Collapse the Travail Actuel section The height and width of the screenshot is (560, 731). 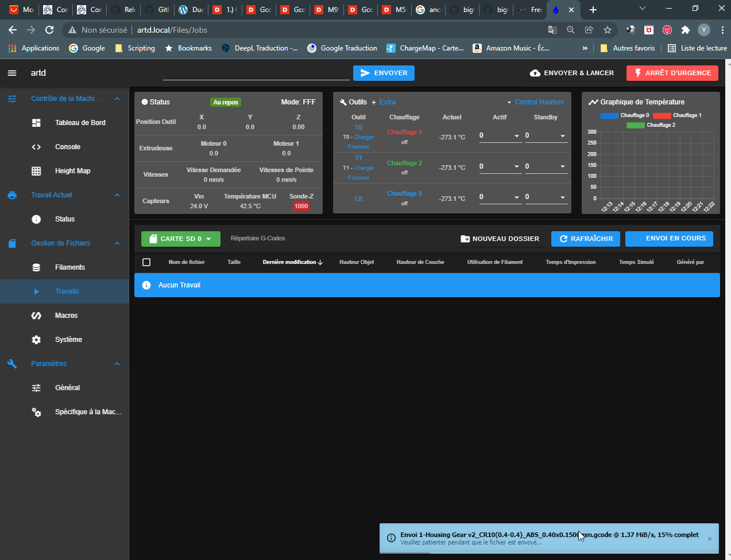click(x=117, y=195)
